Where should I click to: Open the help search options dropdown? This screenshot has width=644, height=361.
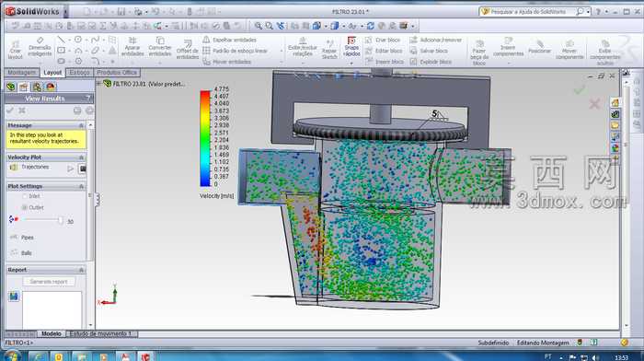(x=588, y=12)
